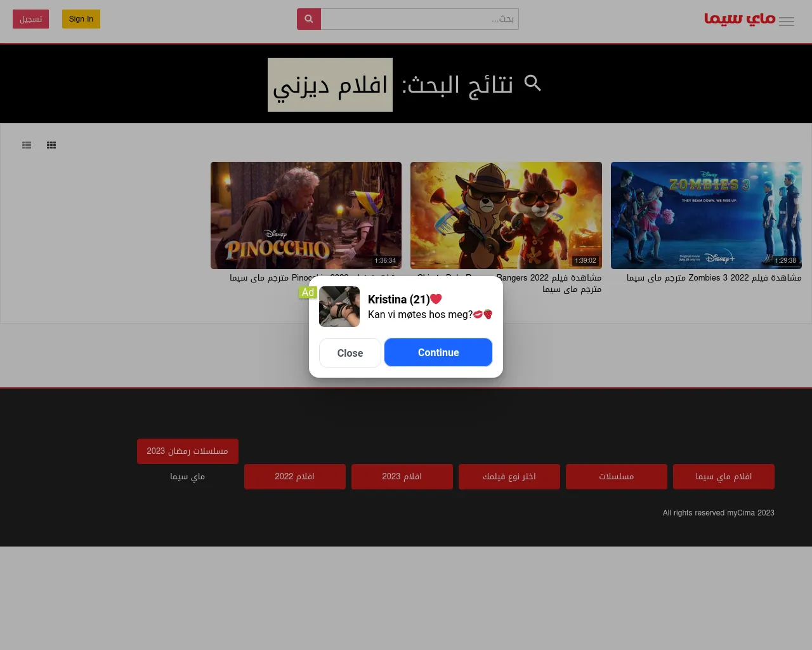Switch to list view layout
Viewport: 812px width, 650px height.
[27, 145]
